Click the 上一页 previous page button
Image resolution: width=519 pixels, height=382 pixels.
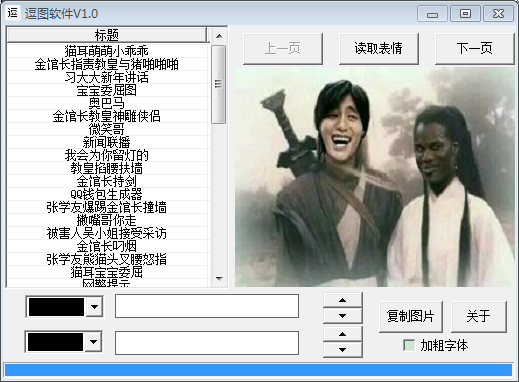[283, 49]
